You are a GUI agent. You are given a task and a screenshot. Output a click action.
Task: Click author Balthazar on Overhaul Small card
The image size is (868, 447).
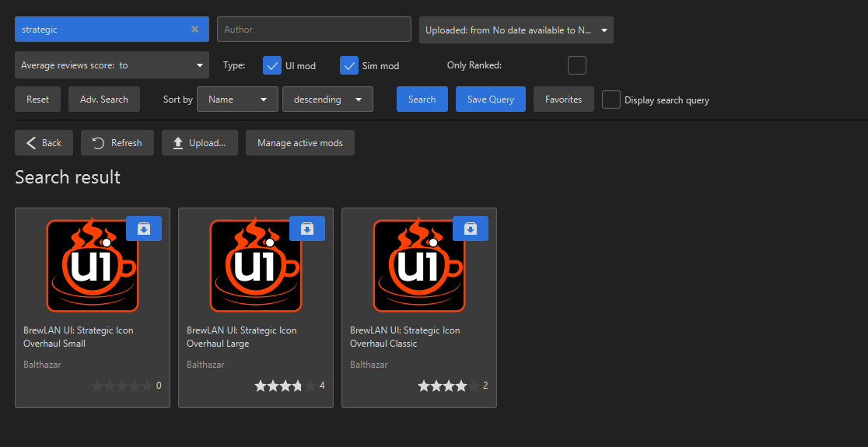[x=42, y=365]
